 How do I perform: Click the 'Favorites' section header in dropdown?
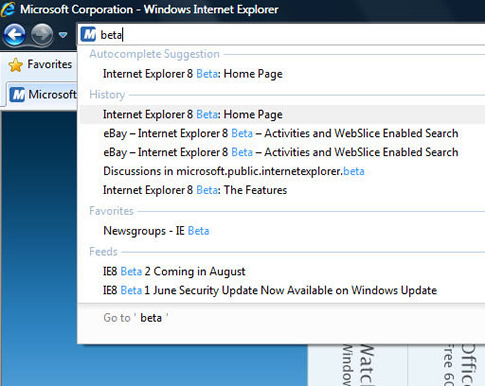click(111, 211)
